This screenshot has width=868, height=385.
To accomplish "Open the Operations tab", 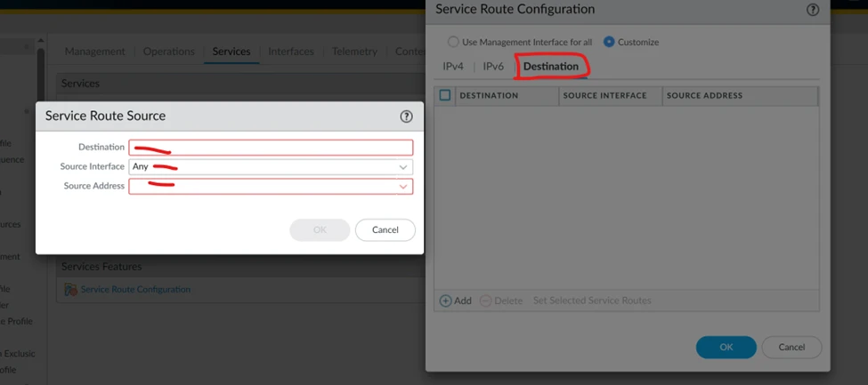I will (x=169, y=52).
